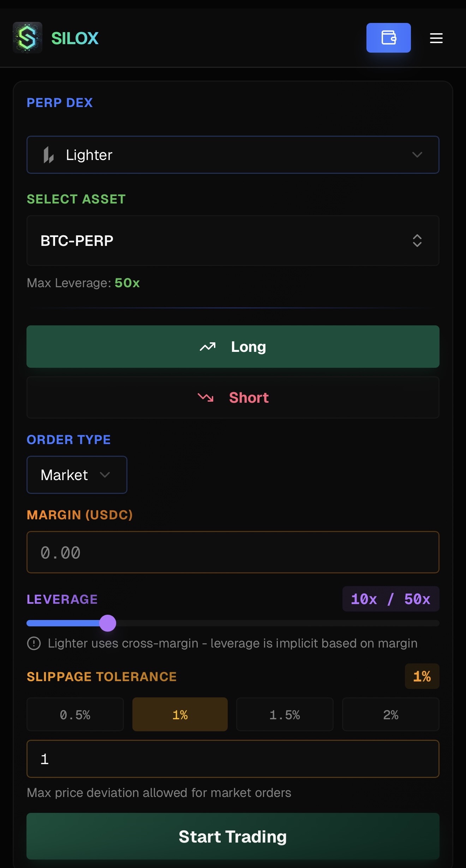The image size is (466, 868).
Task: Switch to the Short position
Action: [x=233, y=397]
